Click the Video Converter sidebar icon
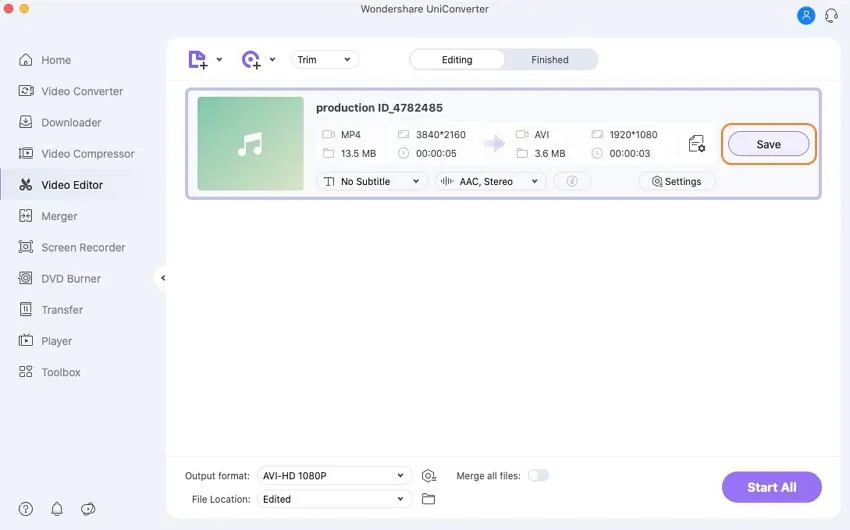The image size is (850, 530). tap(25, 91)
